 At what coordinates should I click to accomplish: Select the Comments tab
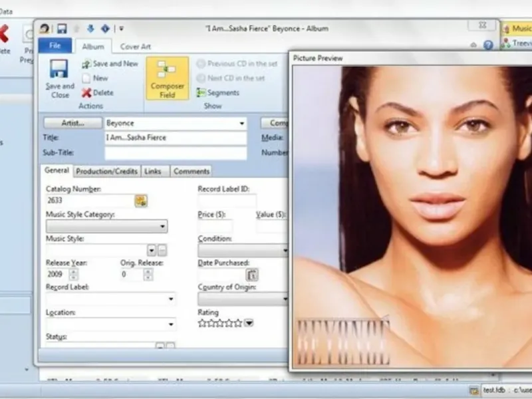[x=192, y=172]
